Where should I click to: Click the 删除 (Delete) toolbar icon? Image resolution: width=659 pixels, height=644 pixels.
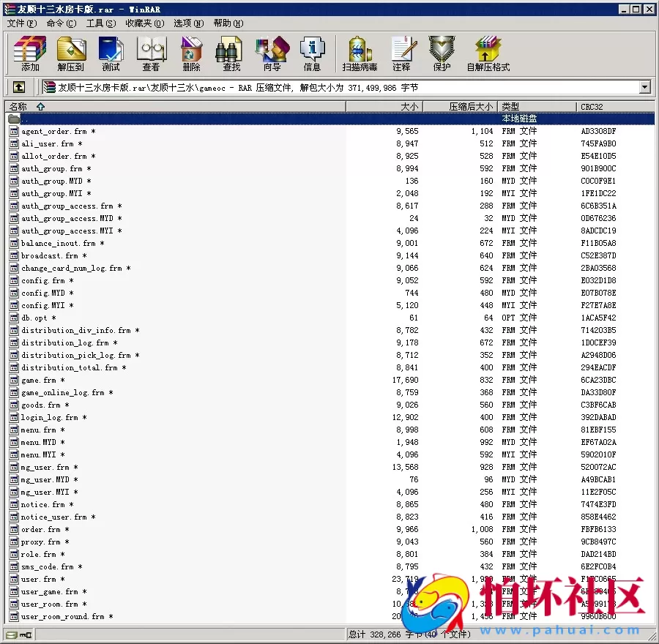(x=191, y=54)
